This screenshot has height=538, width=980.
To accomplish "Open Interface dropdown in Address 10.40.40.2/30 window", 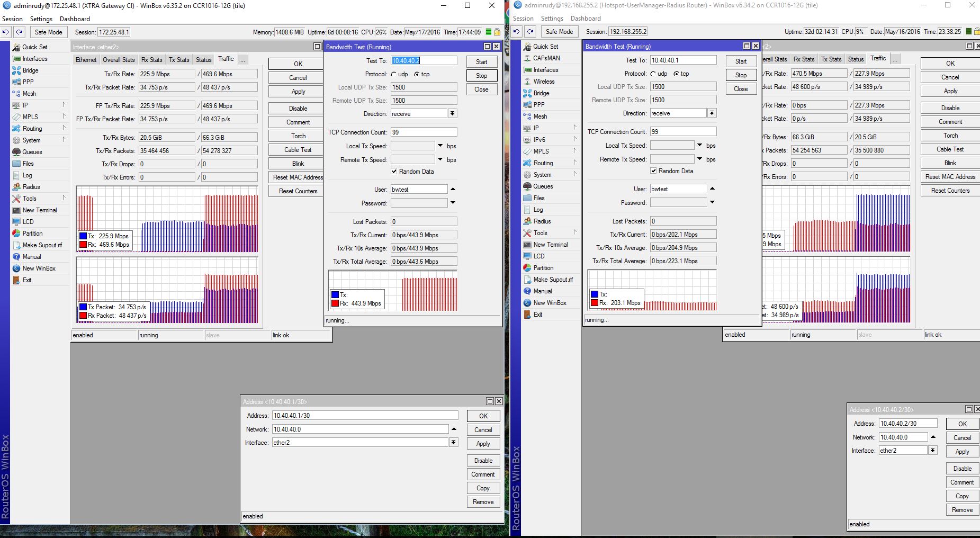I will click(933, 451).
